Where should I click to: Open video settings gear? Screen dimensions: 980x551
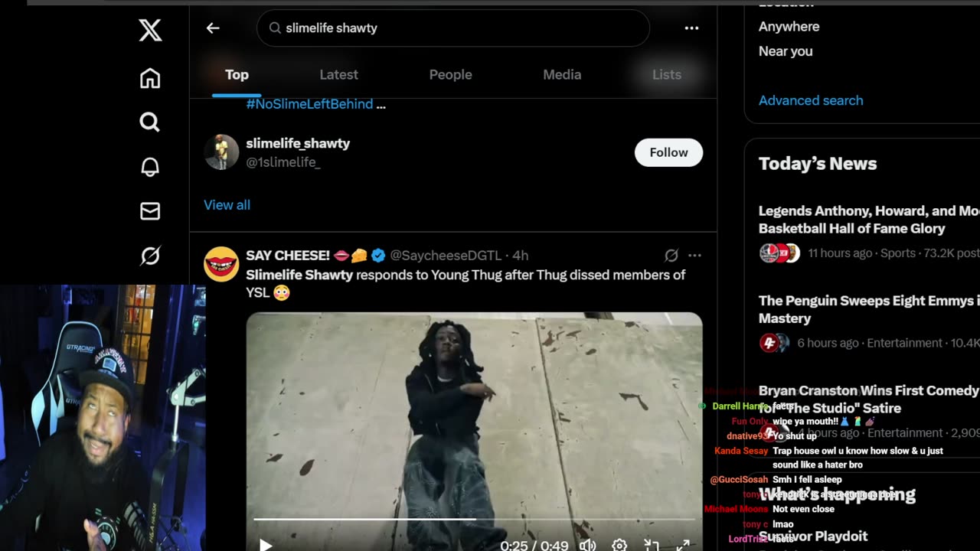coord(619,545)
